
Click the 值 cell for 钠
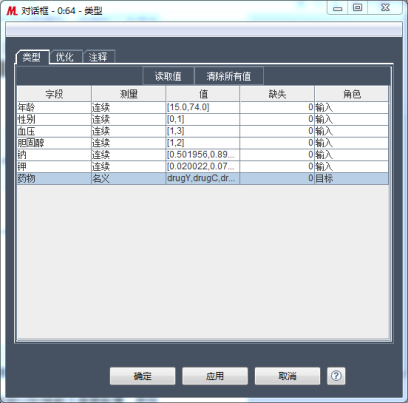coord(203,155)
